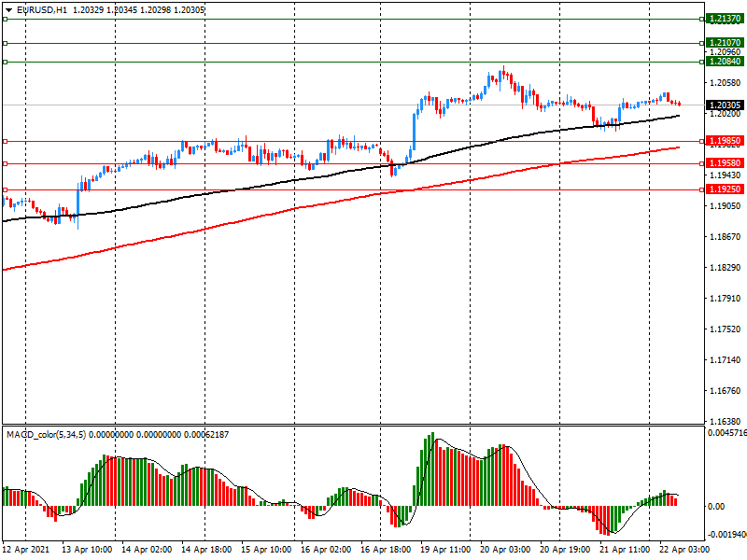Viewport: 747px width, 560px height.
Task: Click the 1.16380 price scale value
Action: tap(726, 422)
